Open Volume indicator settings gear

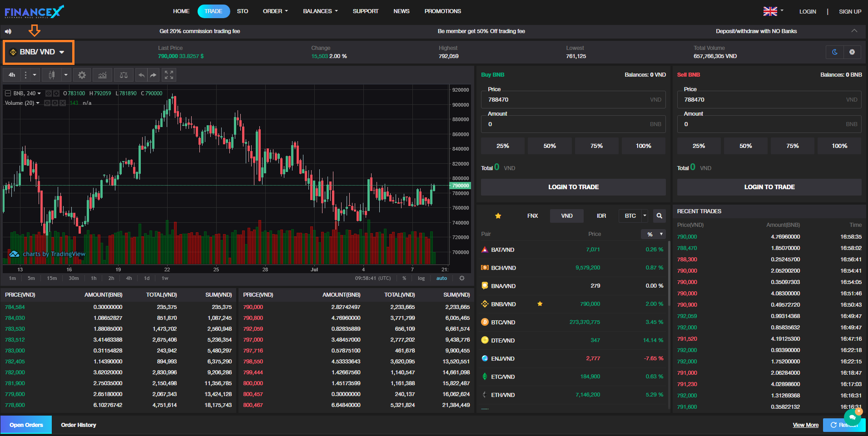point(55,103)
